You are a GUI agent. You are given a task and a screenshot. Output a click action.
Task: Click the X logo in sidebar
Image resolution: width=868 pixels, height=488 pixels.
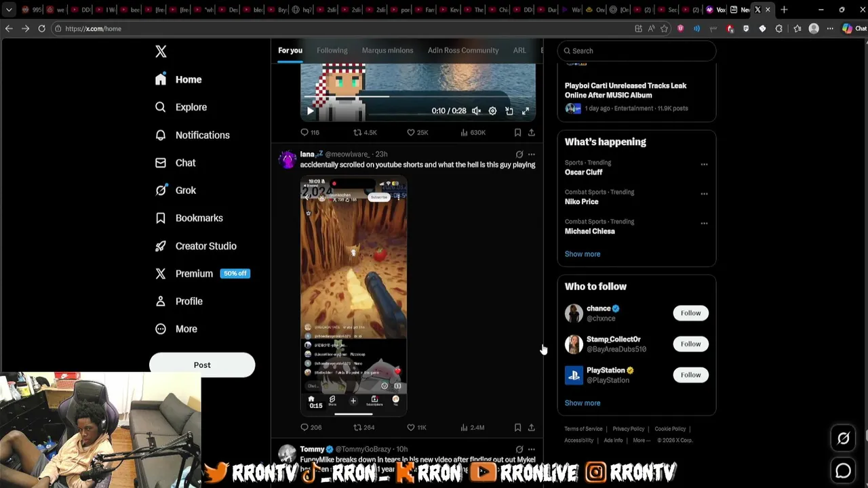click(161, 52)
